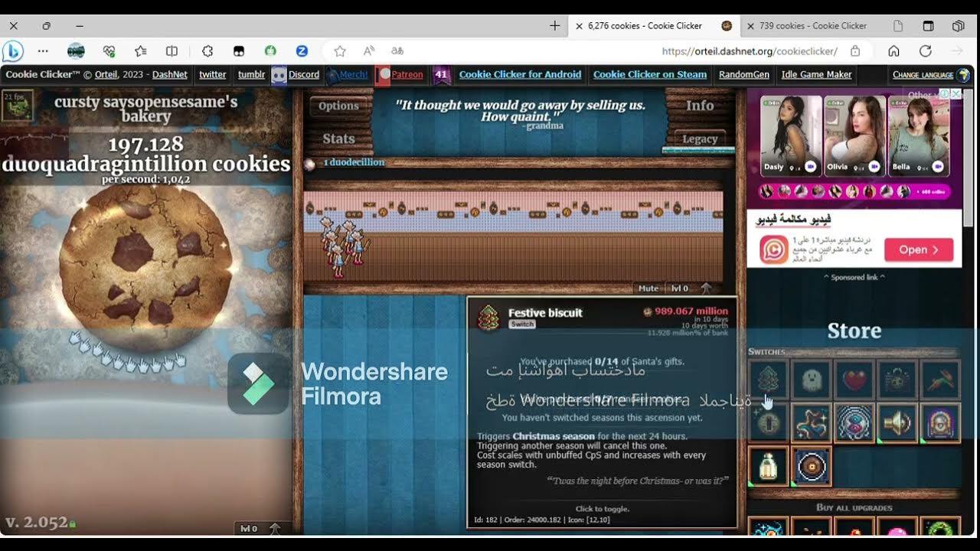Open the Jukebox icon in Switches
Viewport: 980px width, 551px height.
[942, 422]
